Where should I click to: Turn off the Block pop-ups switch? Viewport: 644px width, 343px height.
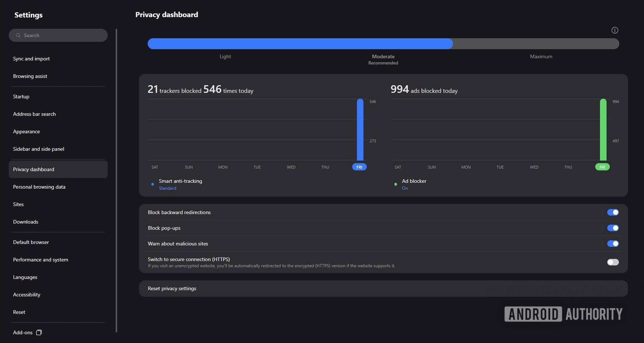613,228
